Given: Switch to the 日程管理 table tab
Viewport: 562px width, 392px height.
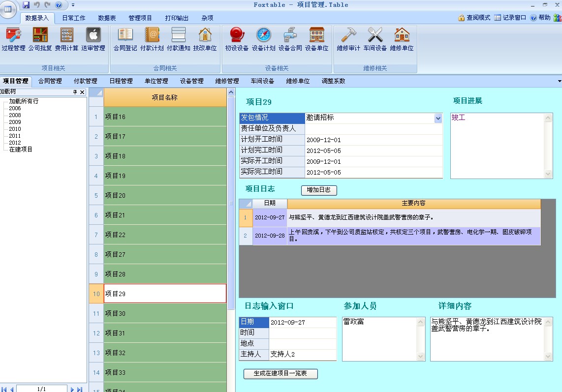Looking at the screenshot, I should (x=121, y=81).
